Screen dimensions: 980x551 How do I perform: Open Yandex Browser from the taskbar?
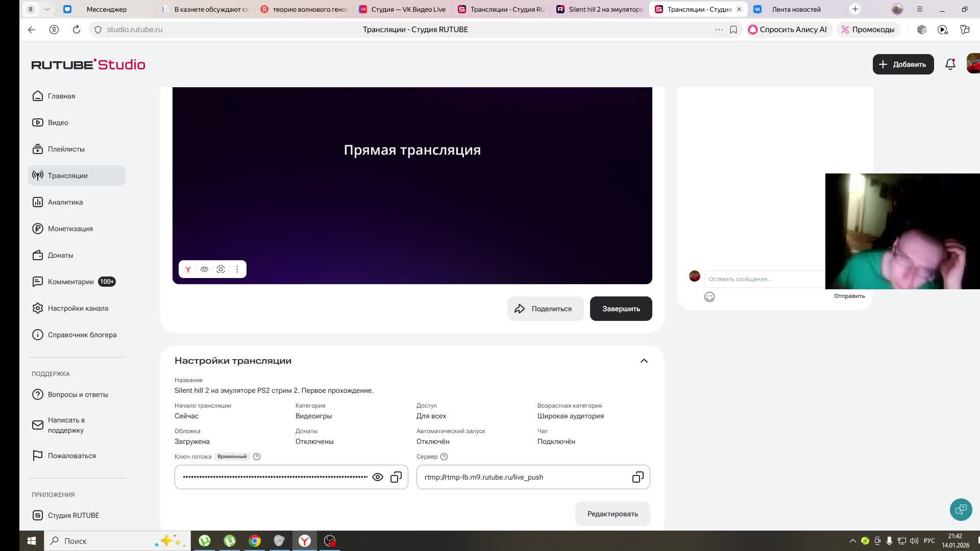pos(305,541)
